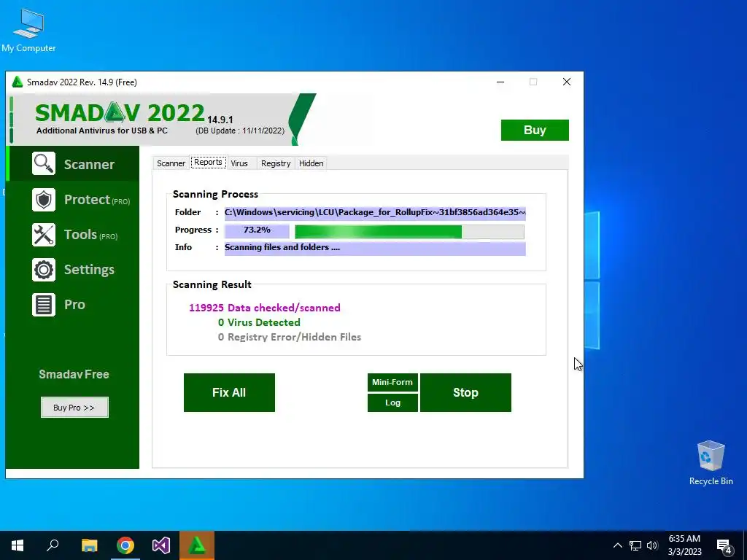Click the Tools wrench icon
The width and height of the screenshot is (747, 560).
(x=44, y=235)
